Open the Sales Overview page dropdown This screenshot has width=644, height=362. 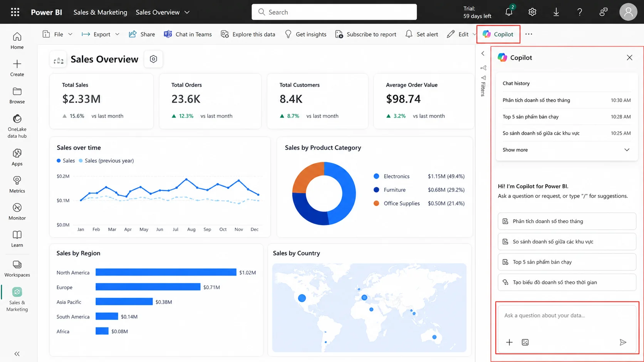click(163, 12)
